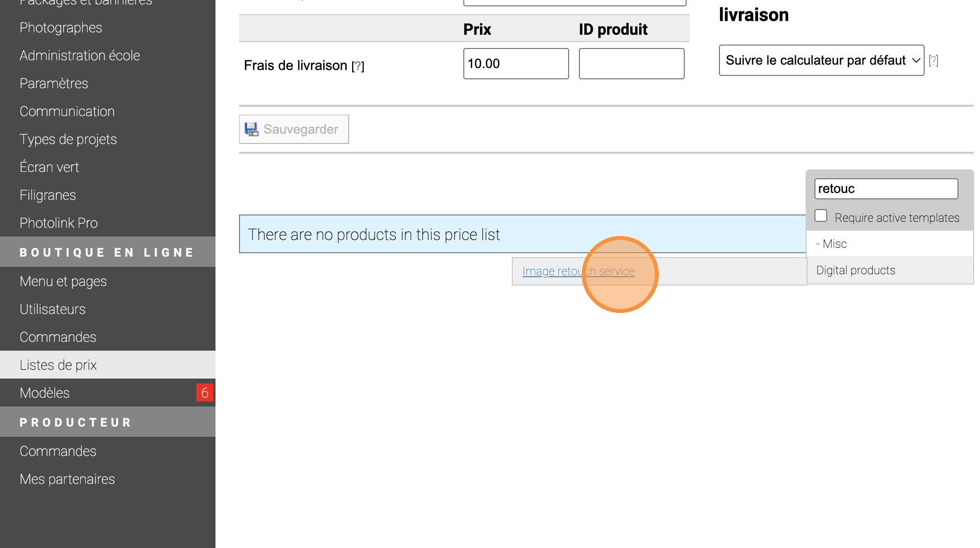Open the Frais de livraison help link
Viewport: 980px width, 548px height.
358,66
